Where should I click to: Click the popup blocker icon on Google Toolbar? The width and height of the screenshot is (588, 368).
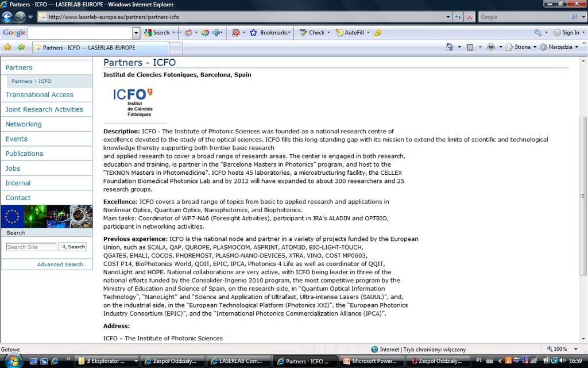[x=235, y=33]
